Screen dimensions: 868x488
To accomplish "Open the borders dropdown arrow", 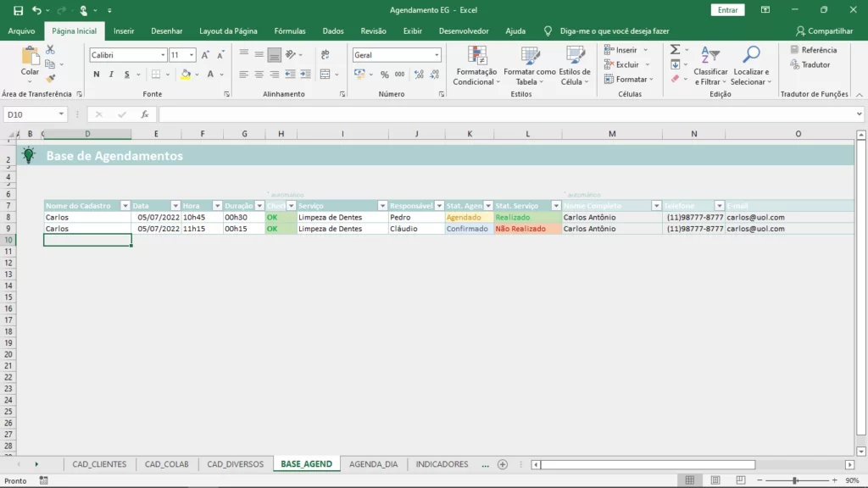I will click(168, 75).
